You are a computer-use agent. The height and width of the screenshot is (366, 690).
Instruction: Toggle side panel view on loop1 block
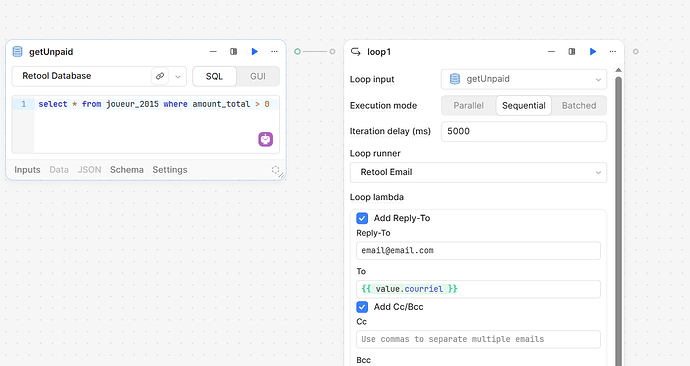(572, 51)
